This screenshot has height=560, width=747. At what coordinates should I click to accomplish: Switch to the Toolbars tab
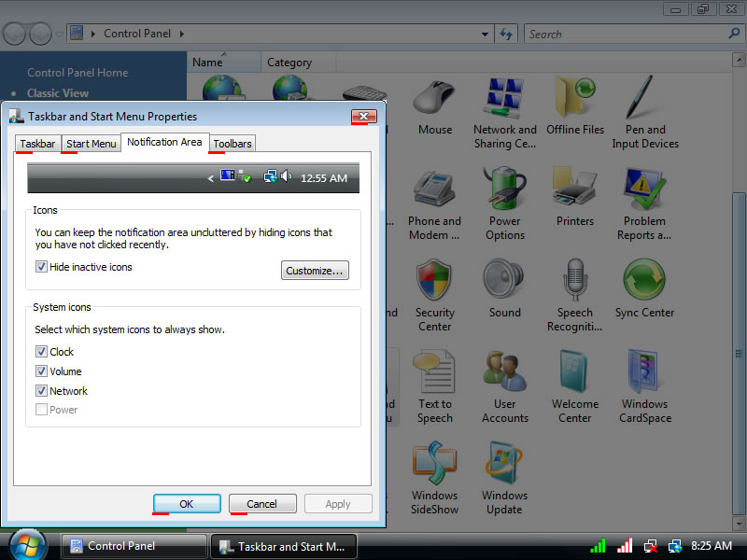(x=233, y=144)
